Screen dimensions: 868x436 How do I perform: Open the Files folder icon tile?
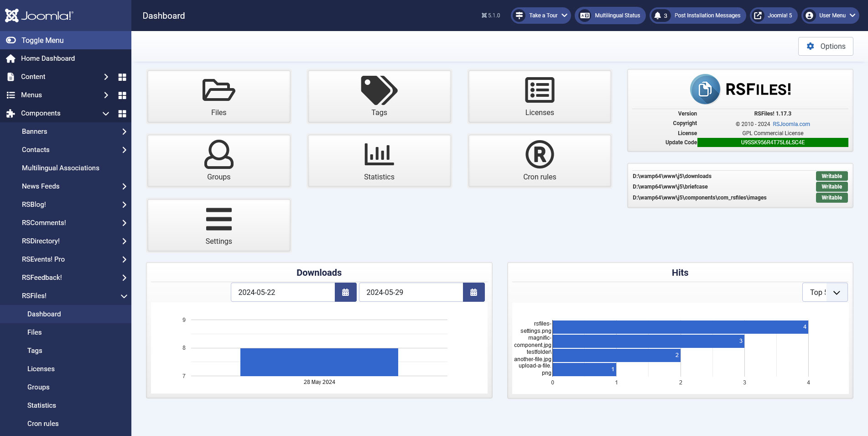218,96
